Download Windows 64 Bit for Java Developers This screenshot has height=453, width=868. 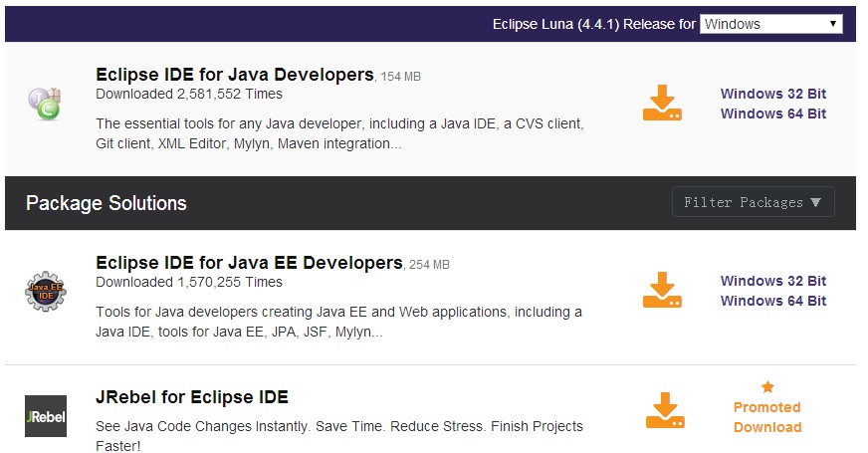pos(772,113)
